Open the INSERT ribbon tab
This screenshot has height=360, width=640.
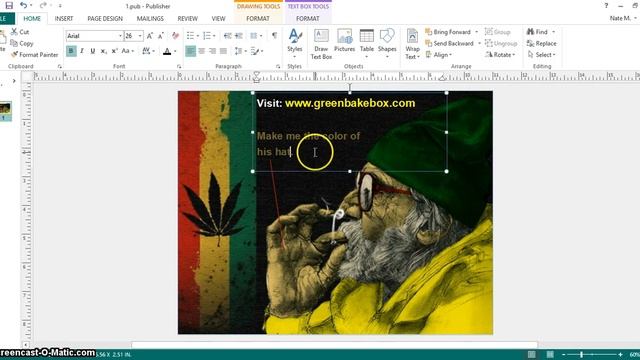64,18
